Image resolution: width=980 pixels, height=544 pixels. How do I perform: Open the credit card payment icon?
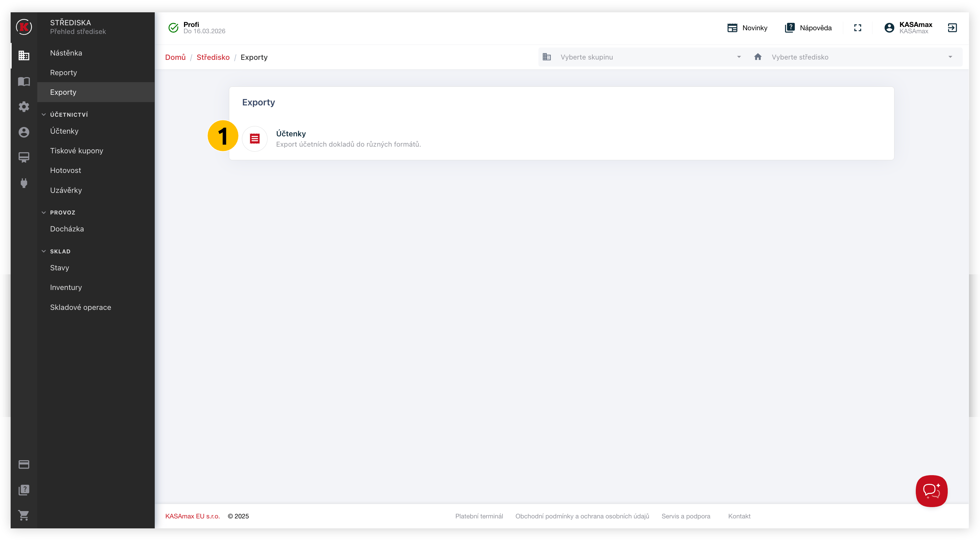coord(24,464)
